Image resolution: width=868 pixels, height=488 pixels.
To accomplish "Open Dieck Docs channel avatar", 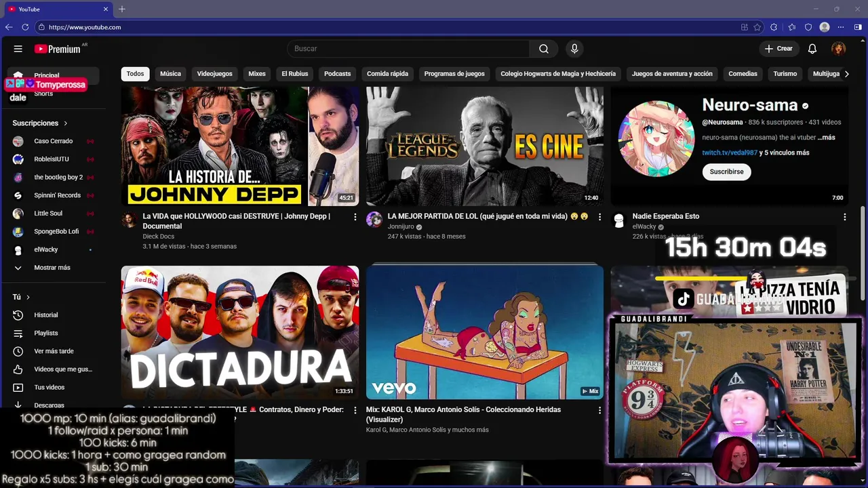I will (x=129, y=220).
